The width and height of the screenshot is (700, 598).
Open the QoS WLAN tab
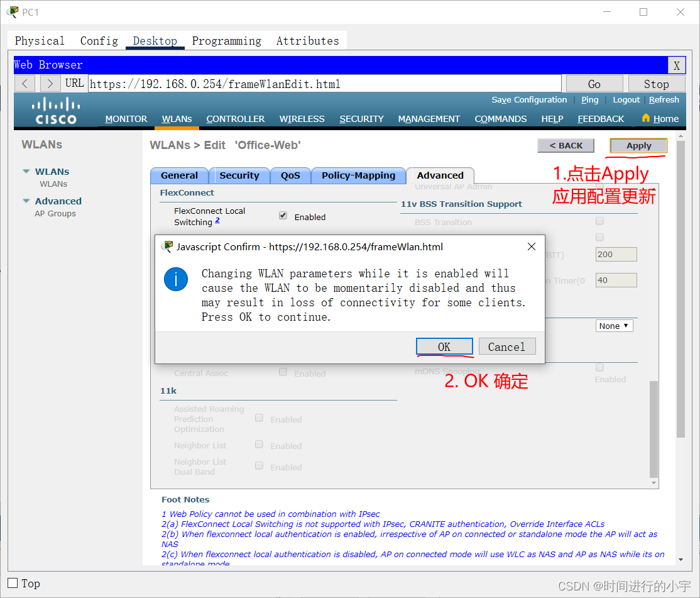(x=290, y=175)
